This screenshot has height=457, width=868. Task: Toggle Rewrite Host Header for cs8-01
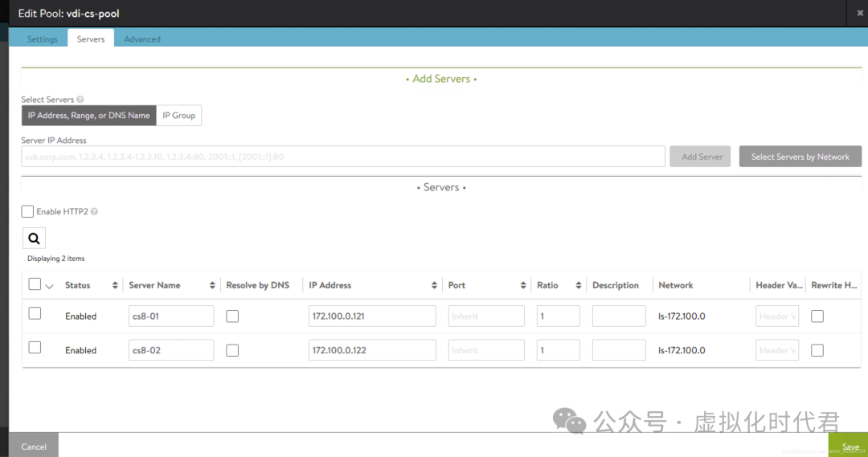[x=817, y=316]
